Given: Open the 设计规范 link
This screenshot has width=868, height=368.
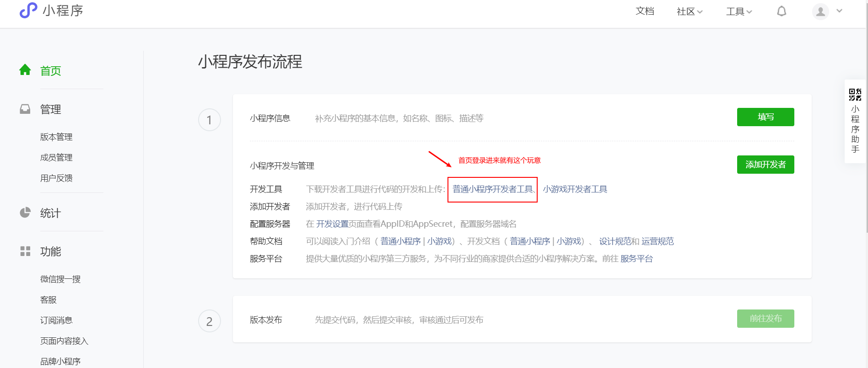Looking at the screenshot, I should 615,241.
